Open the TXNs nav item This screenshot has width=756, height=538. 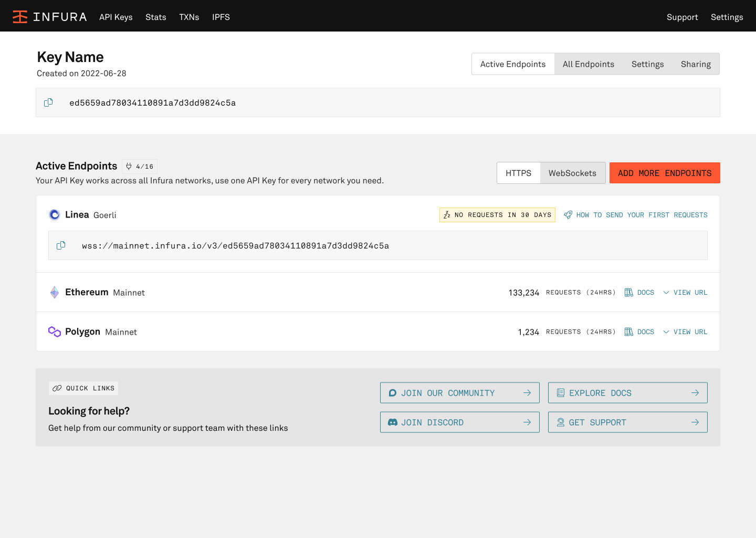(189, 17)
